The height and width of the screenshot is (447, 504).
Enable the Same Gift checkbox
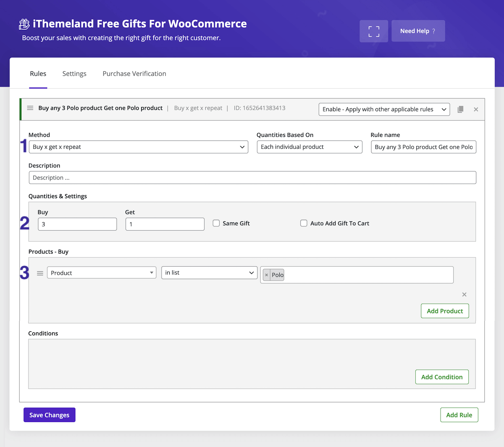click(216, 223)
